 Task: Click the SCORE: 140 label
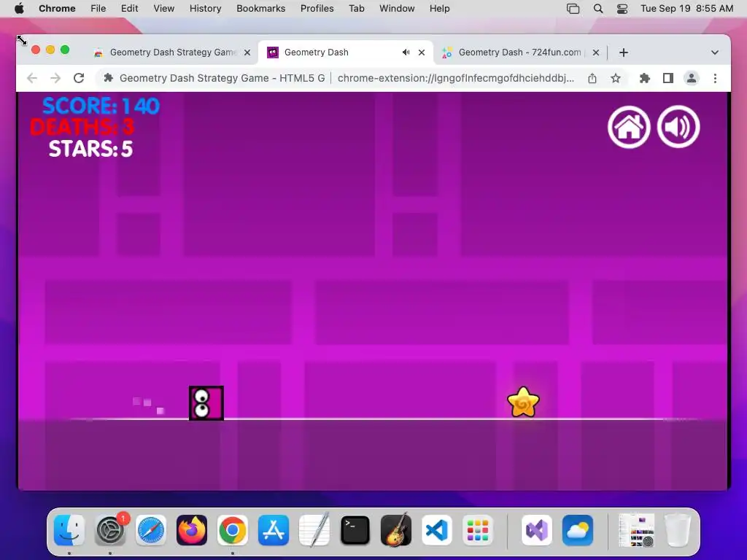tap(101, 106)
